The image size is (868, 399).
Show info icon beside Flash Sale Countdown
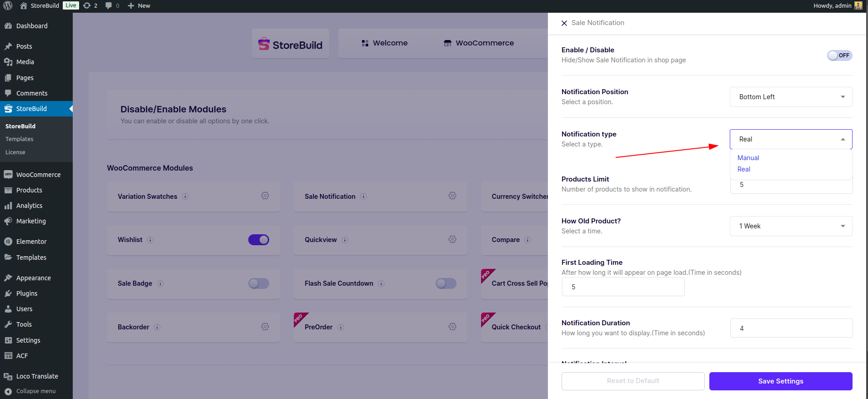[381, 284]
